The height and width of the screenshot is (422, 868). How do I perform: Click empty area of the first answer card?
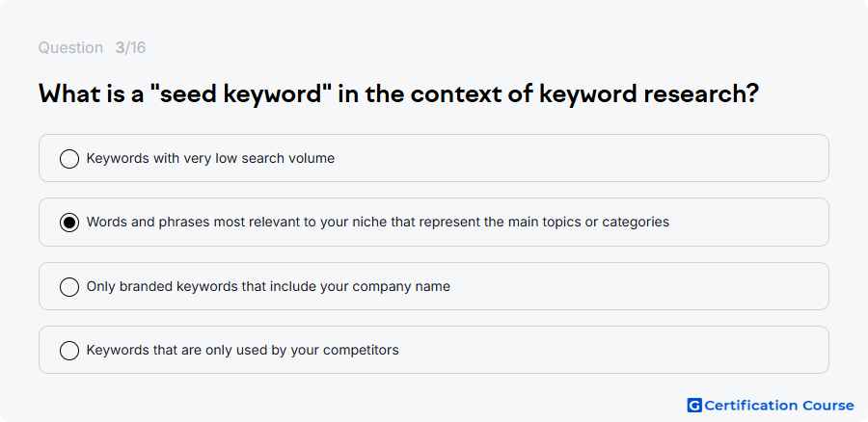point(582,159)
